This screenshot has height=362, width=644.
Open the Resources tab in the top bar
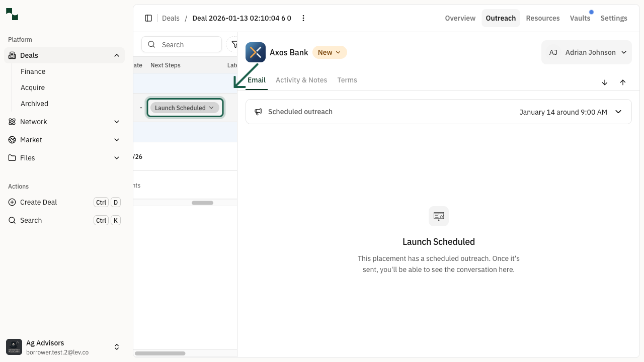[543, 18]
